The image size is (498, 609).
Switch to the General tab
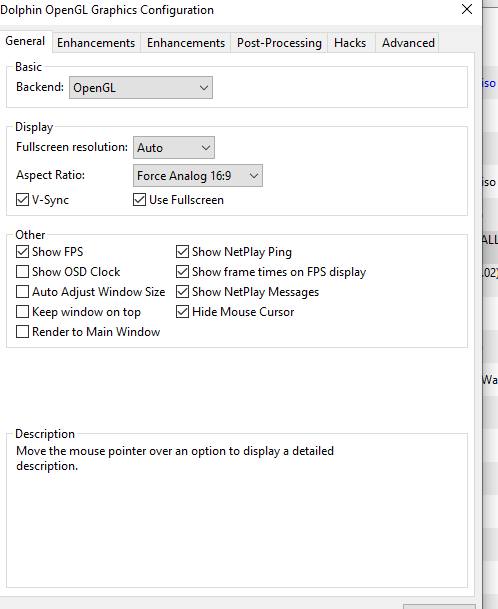(x=25, y=42)
